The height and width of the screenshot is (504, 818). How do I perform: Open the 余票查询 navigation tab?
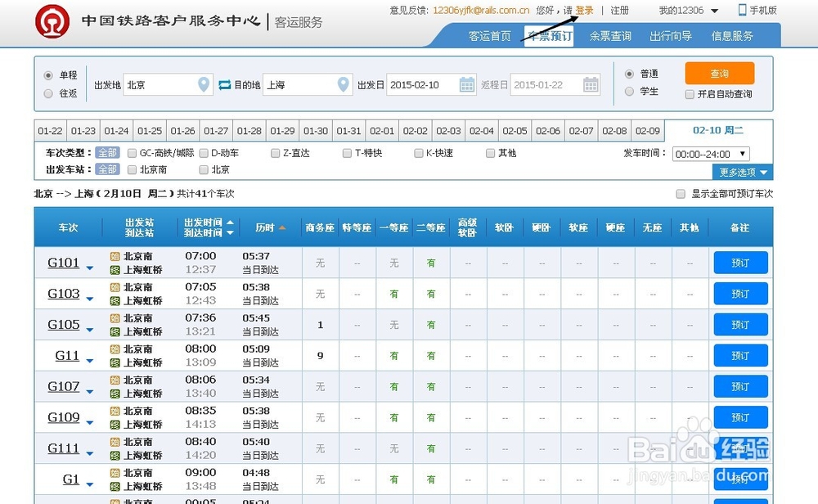click(610, 36)
